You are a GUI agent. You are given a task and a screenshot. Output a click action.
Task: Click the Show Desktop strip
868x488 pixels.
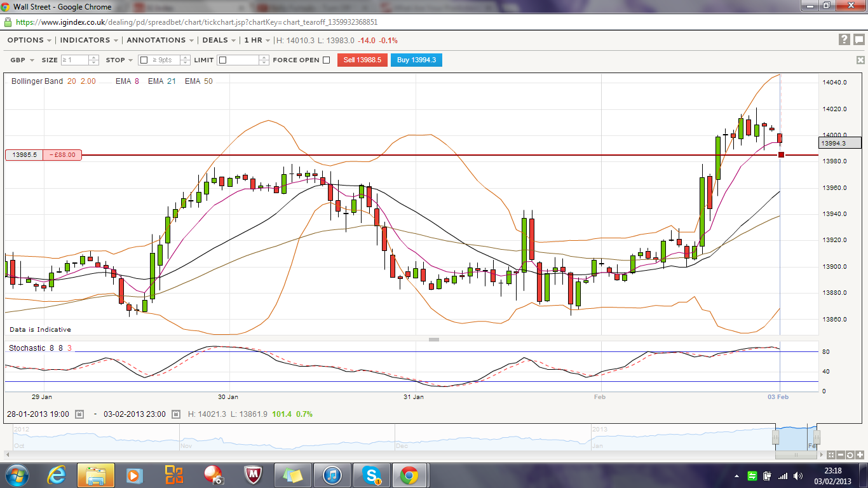click(864, 475)
